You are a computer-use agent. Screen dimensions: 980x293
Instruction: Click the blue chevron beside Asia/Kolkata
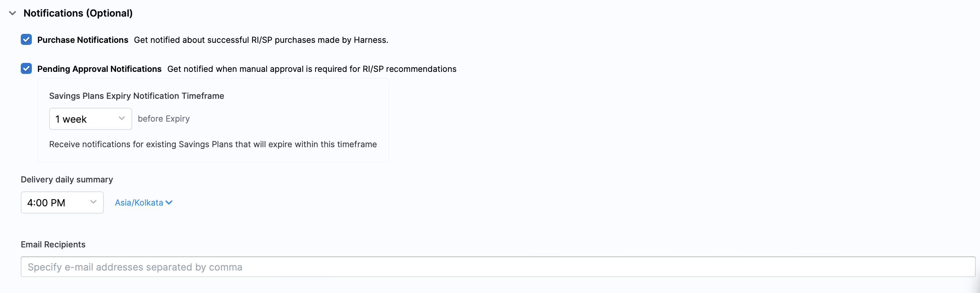169,202
